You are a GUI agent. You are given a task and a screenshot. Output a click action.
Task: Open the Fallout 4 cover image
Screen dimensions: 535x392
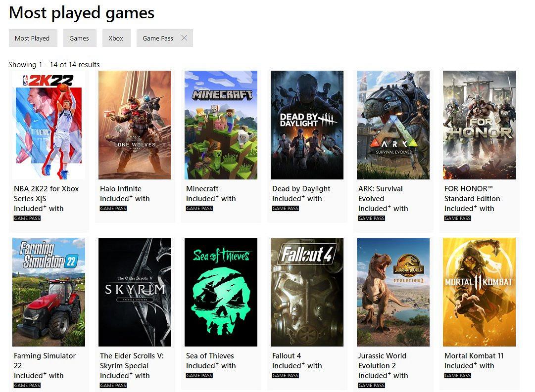click(307, 292)
